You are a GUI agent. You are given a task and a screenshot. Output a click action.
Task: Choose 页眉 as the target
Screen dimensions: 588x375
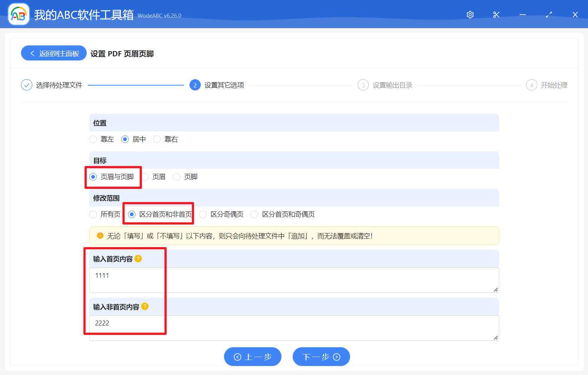click(x=145, y=177)
